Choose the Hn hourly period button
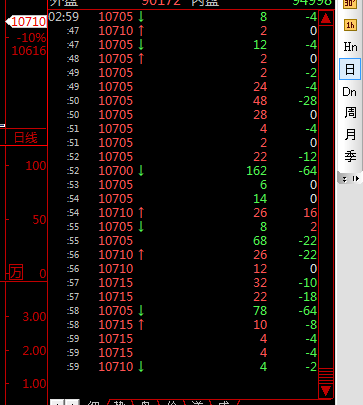 click(350, 47)
